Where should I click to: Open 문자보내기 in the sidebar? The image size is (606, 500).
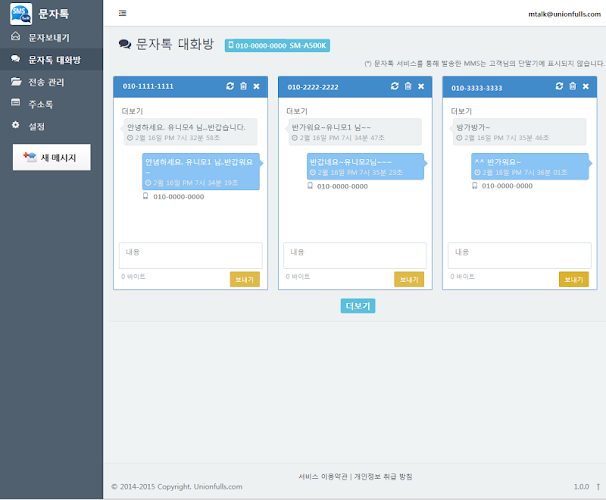point(51,37)
